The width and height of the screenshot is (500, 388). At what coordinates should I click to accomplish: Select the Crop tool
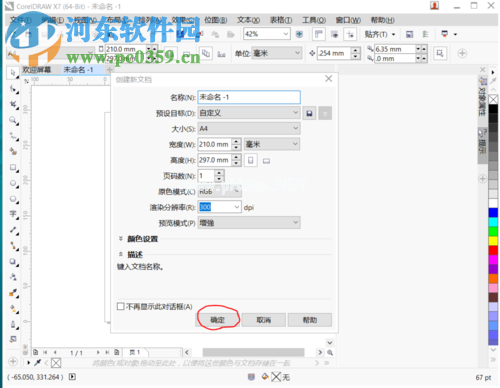(x=14, y=105)
